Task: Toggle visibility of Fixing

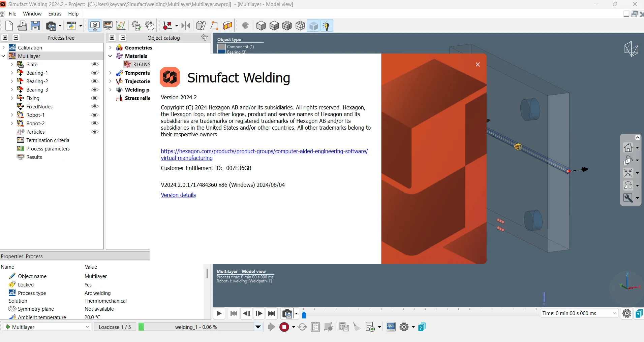Action: point(95,98)
